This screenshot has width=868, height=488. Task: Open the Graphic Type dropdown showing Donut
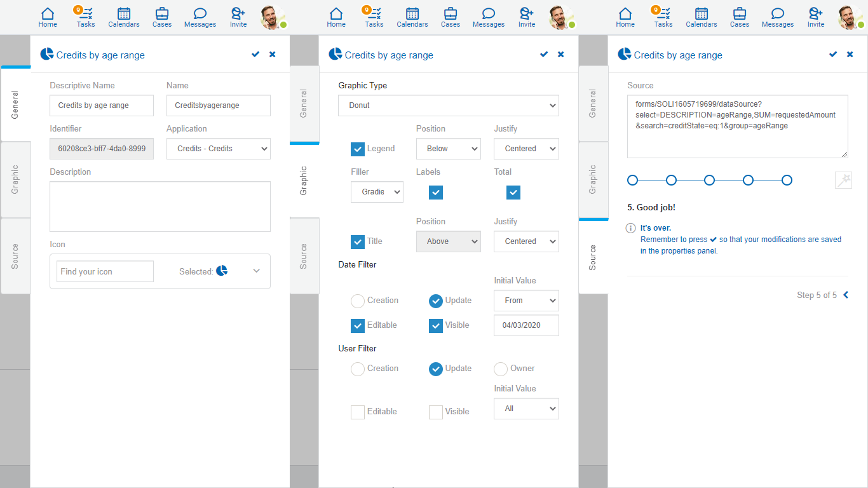click(448, 105)
